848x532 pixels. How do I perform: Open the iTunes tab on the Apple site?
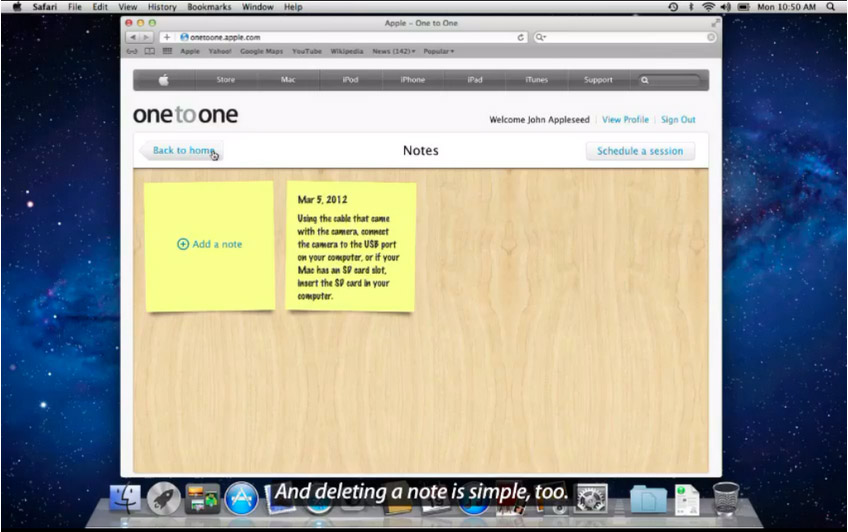[x=536, y=80]
